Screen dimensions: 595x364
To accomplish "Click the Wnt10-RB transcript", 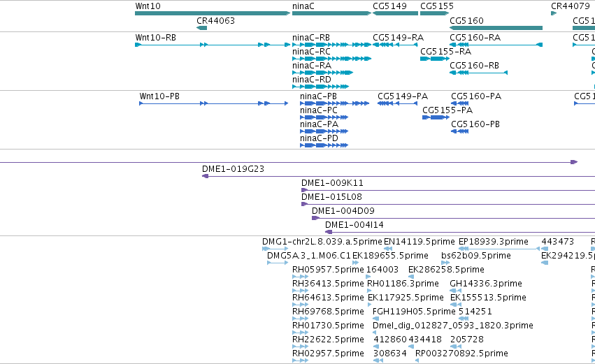I will coord(213,45).
